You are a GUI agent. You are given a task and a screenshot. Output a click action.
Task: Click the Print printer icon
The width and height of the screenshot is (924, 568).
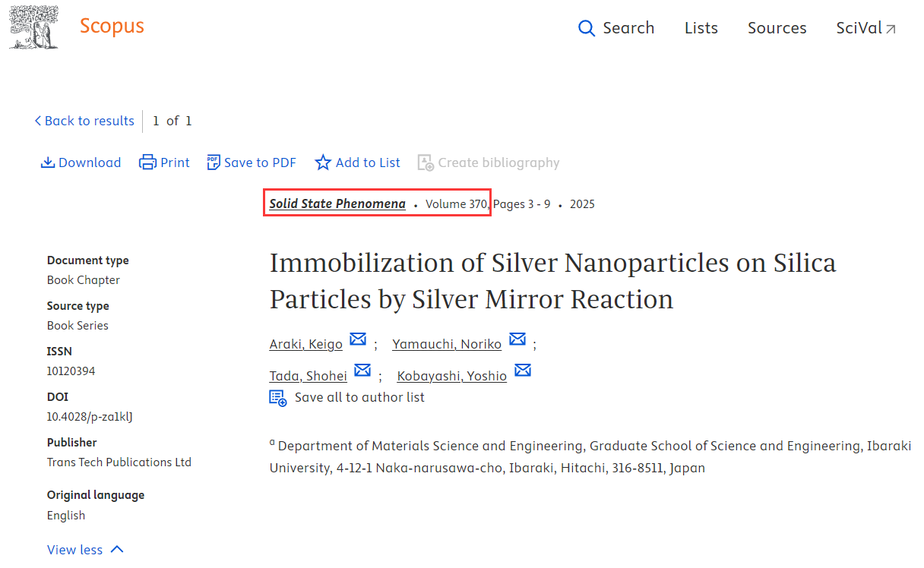147,163
